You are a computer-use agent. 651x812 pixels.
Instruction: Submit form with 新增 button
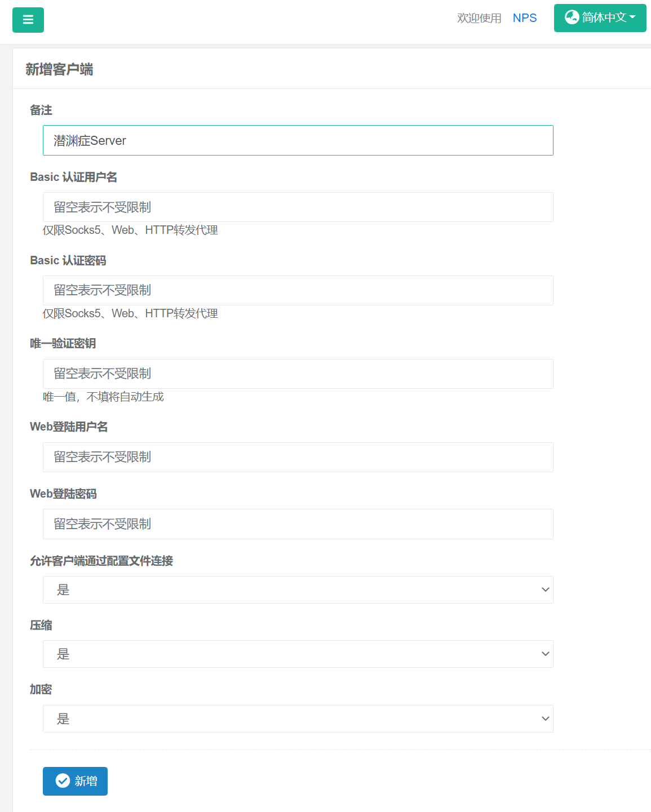tap(75, 781)
